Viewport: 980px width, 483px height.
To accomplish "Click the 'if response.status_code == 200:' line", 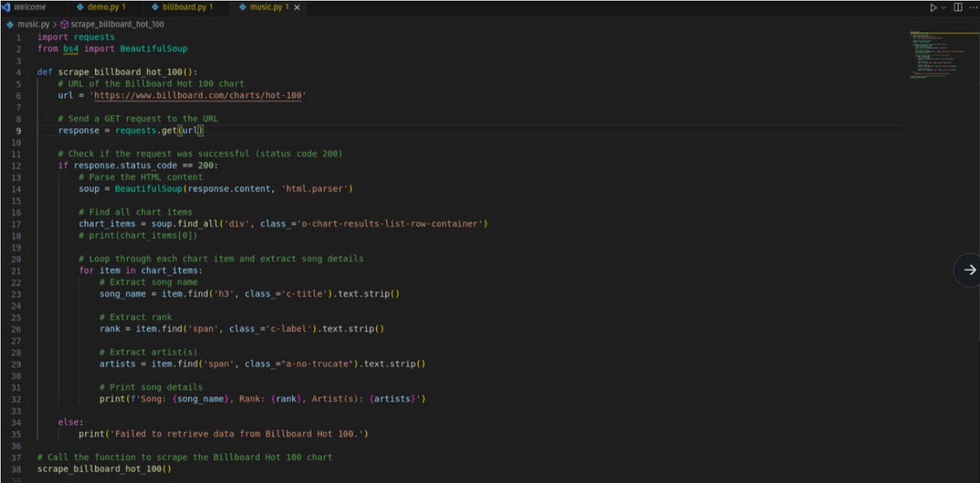I will (x=138, y=165).
